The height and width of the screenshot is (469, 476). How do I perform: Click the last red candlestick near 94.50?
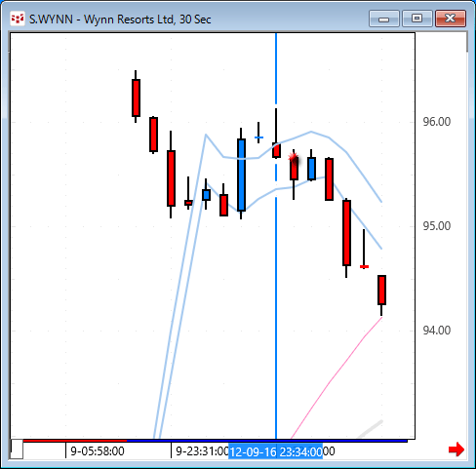click(381, 290)
